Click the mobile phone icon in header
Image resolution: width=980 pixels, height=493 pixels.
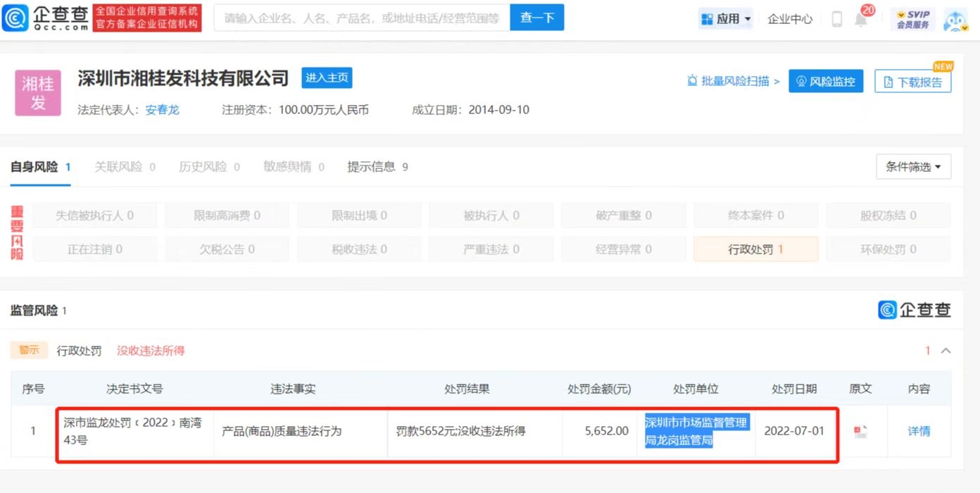tap(836, 19)
